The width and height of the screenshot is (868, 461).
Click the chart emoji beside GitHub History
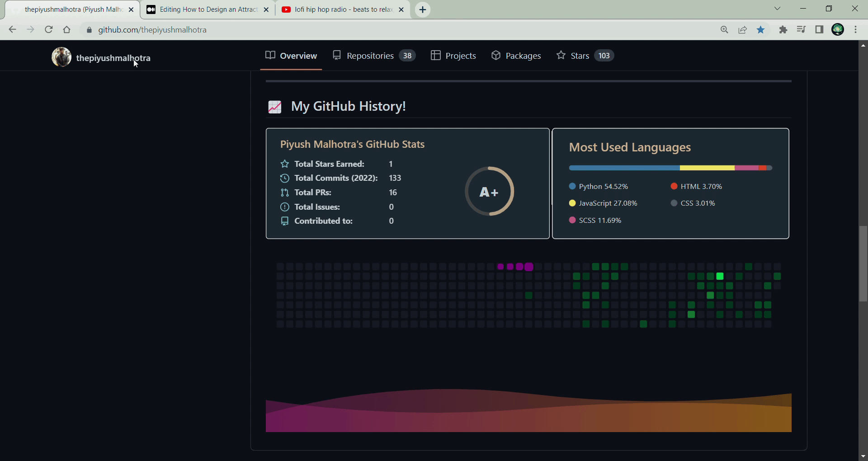275,107
